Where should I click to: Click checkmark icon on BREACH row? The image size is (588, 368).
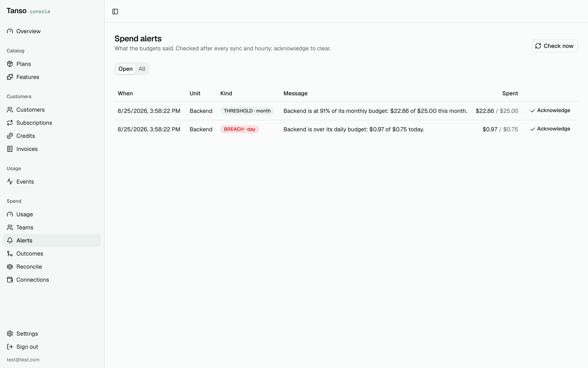(533, 129)
